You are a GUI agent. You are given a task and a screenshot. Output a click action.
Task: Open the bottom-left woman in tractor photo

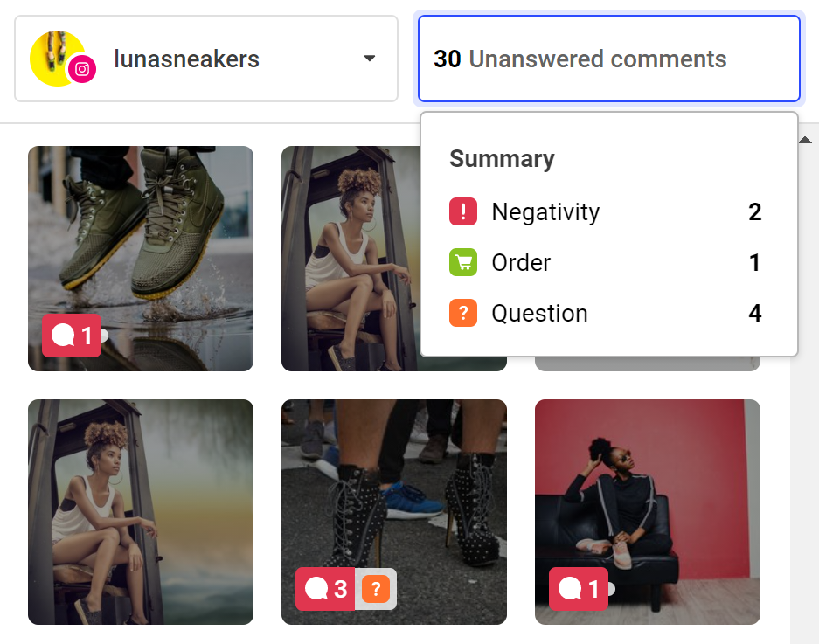(141, 512)
